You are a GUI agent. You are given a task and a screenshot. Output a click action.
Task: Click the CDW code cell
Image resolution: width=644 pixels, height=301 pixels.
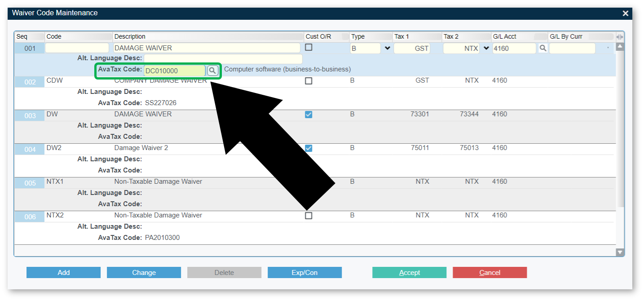[x=55, y=80]
